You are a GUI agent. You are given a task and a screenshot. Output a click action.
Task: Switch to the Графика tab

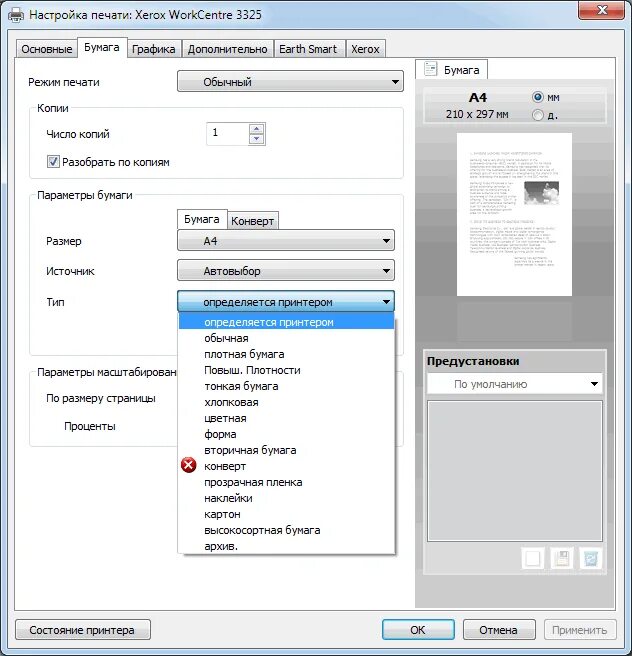pos(154,49)
